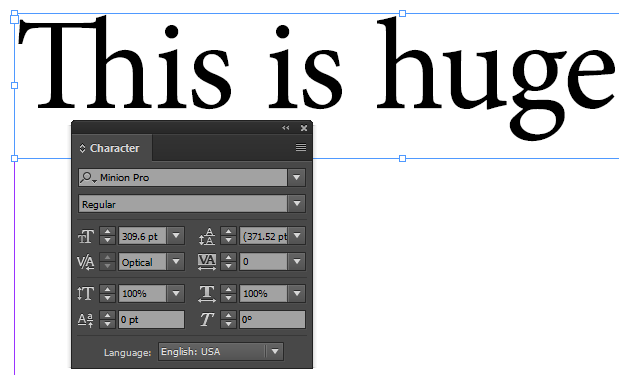Open the Minion Pro font family dropdown
Image resolution: width=619 pixels, height=375 pixels.
click(x=297, y=178)
